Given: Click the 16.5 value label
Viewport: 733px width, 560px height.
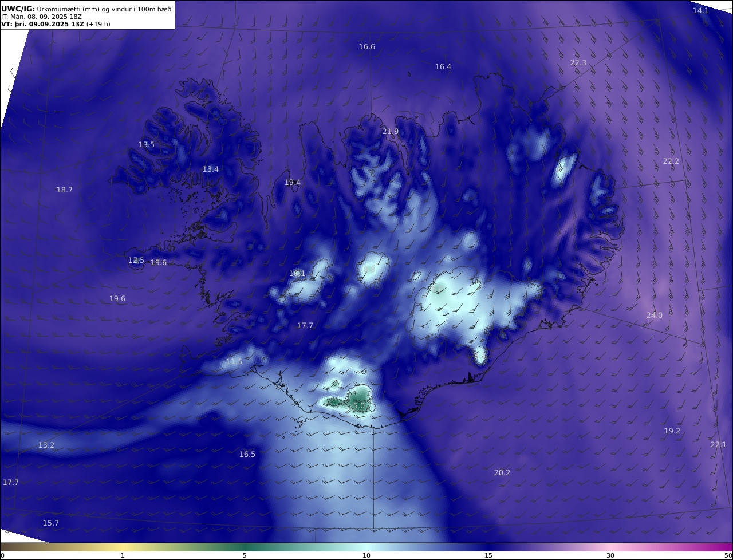Looking at the screenshot, I should [x=247, y=455].
